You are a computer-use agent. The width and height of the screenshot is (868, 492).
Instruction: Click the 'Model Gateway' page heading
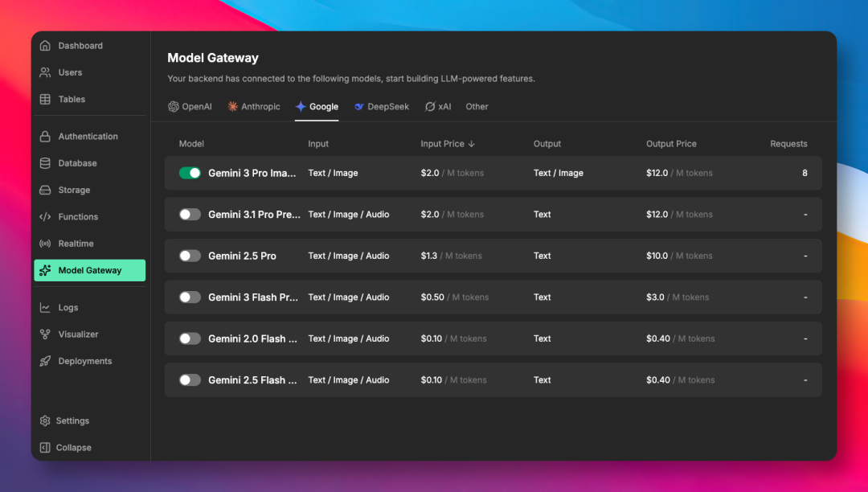pos(213,58)
